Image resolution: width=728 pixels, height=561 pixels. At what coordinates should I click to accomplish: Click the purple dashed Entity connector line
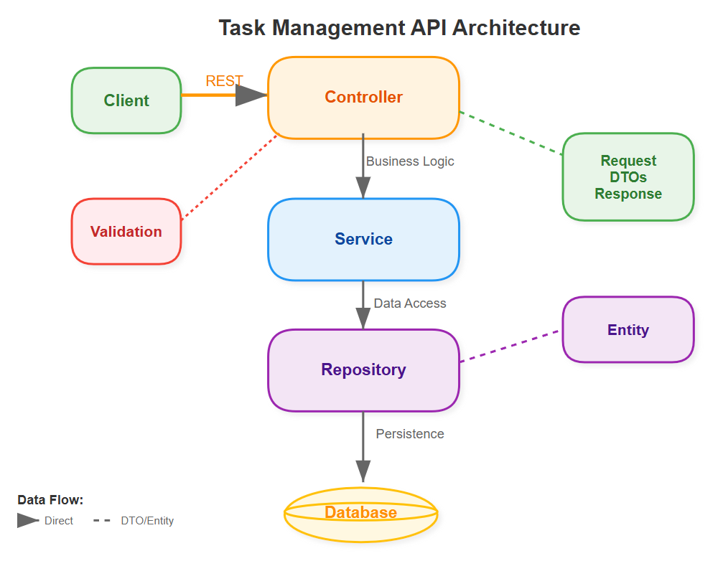point(510,346)
